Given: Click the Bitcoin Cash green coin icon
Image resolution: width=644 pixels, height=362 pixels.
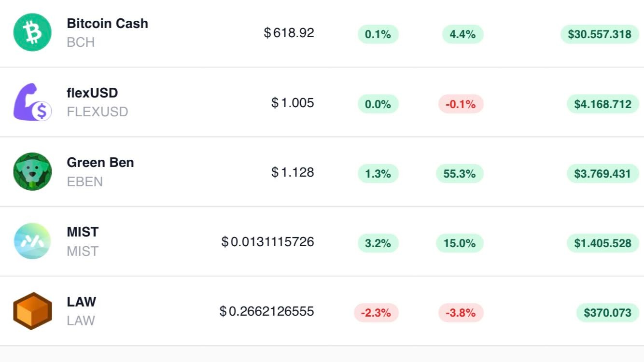Looking at the screenshot, I should click(32, 32).
